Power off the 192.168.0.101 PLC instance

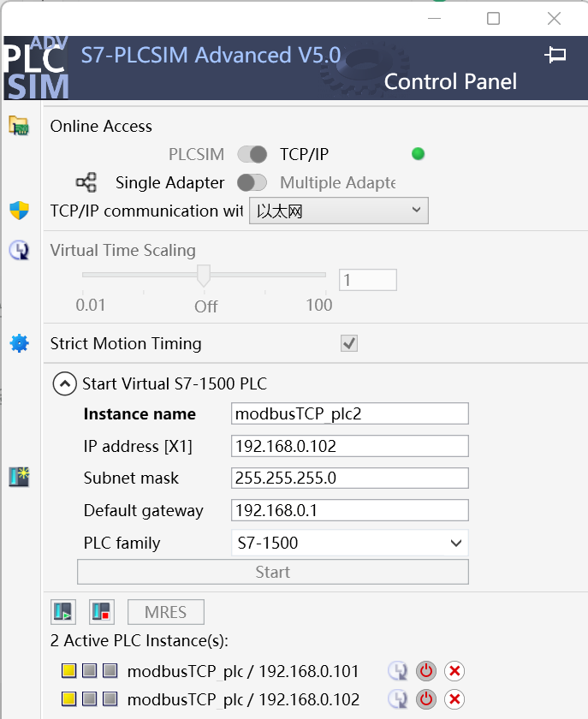click(425, 672)
